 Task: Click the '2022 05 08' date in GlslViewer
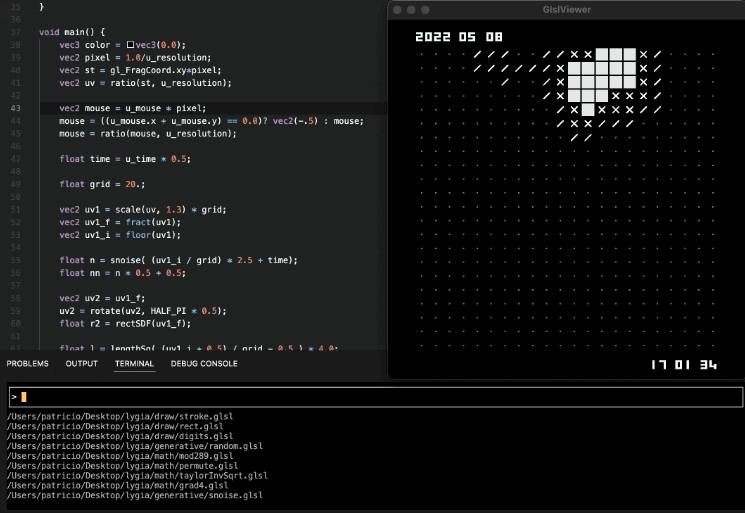click(459, 37)
